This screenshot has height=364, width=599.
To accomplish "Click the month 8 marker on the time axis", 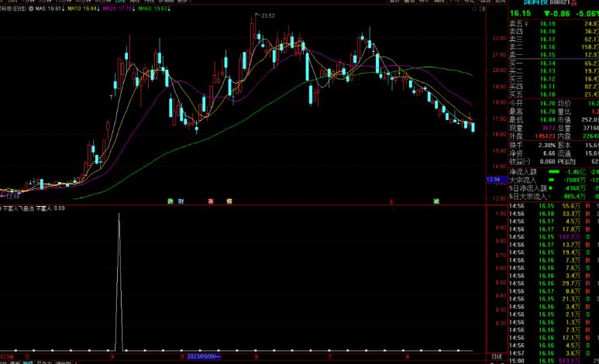I will pyautogui.click(x=408, y=357).
